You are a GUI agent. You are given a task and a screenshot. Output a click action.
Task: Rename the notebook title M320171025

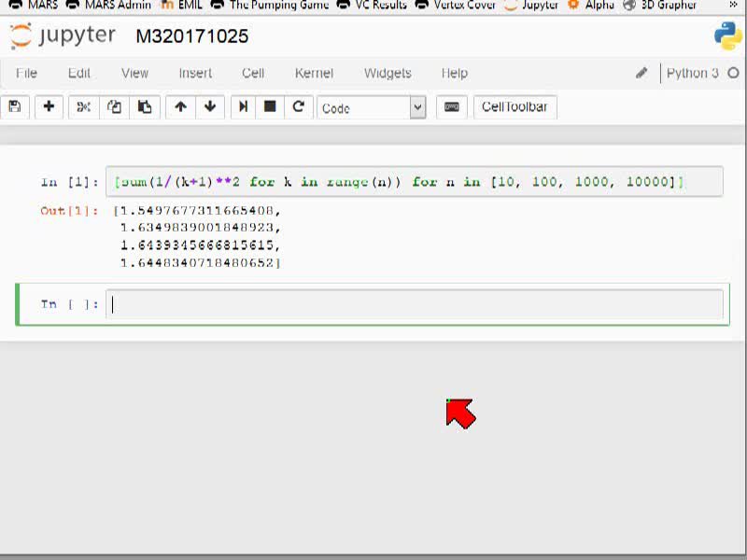[x=192, y=36]
